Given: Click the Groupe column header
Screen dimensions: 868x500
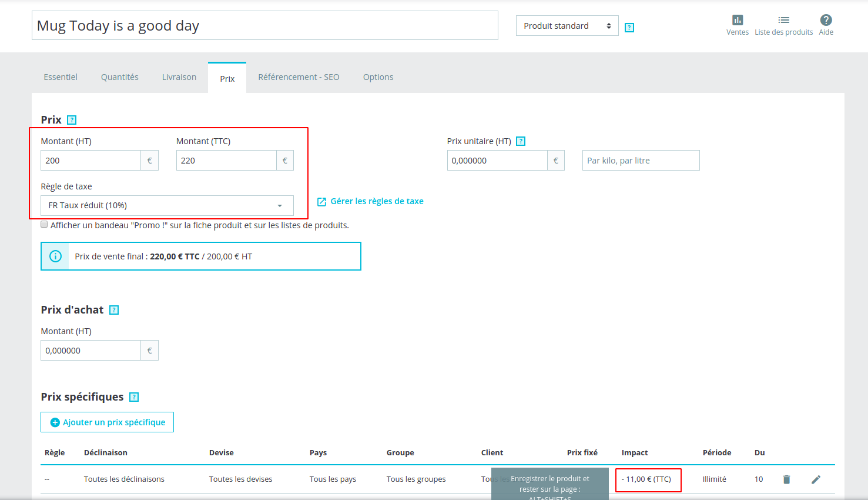Looking at the screenshot, I should point(400,452).
